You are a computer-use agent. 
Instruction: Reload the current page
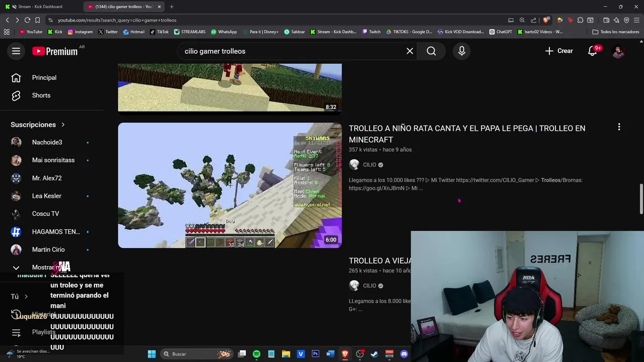(27, 20)
